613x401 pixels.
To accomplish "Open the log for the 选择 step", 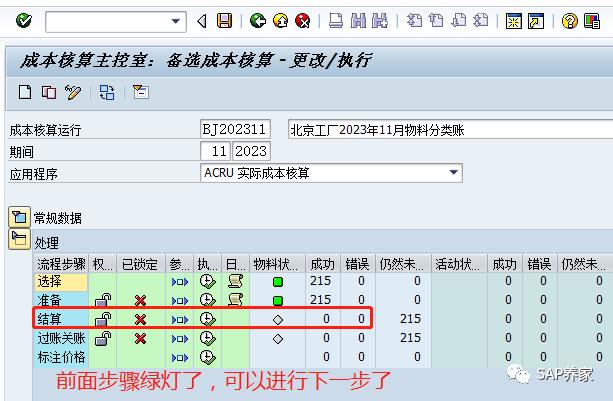I will point(235,281).
